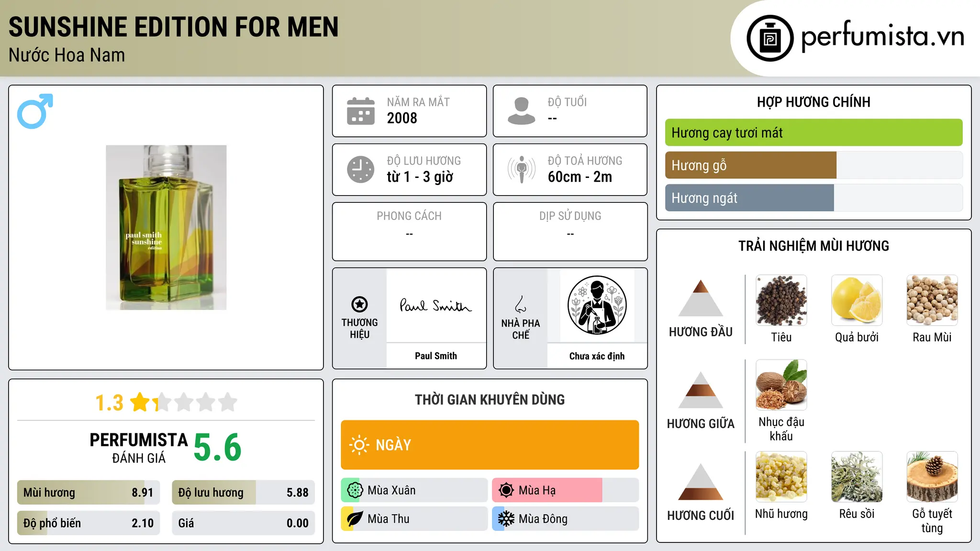Click the Hợp hương chính heading
The height and width of the screenshot is (551, 980).
pos(813,102)
